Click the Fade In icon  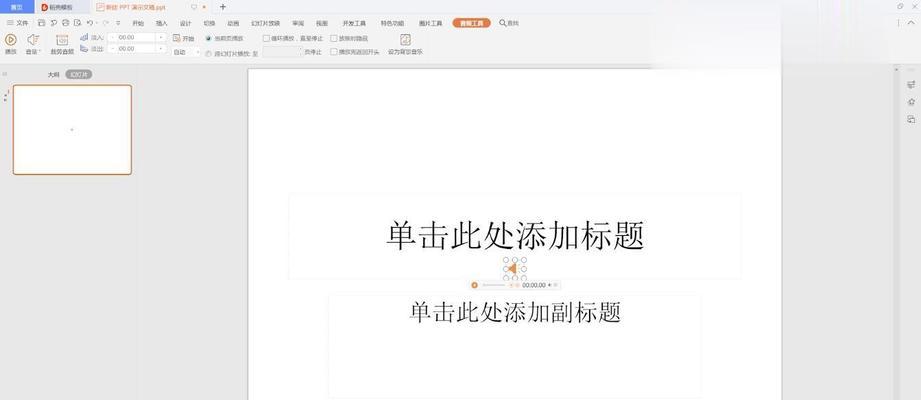coord(84,37)
